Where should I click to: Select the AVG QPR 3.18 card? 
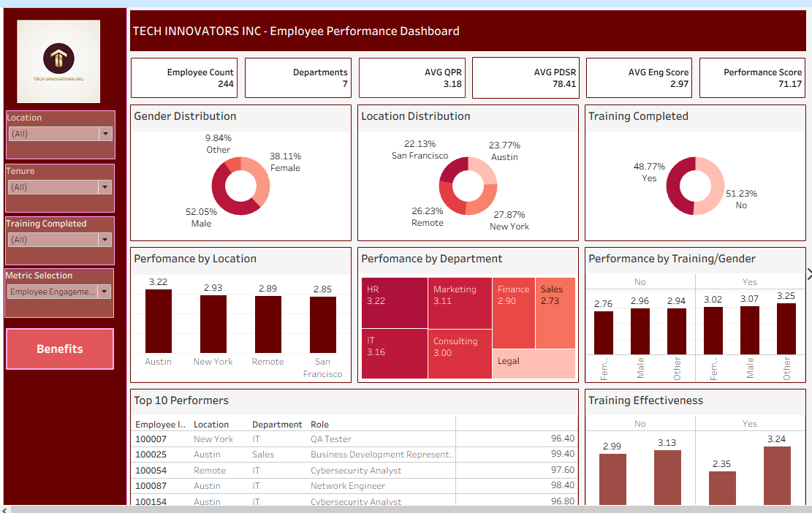[411, 77]
